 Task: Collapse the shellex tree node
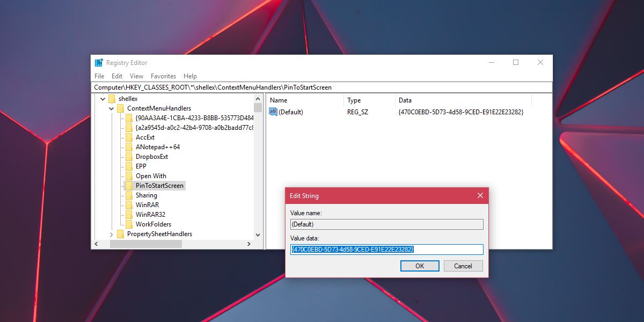tap(102, 98)
